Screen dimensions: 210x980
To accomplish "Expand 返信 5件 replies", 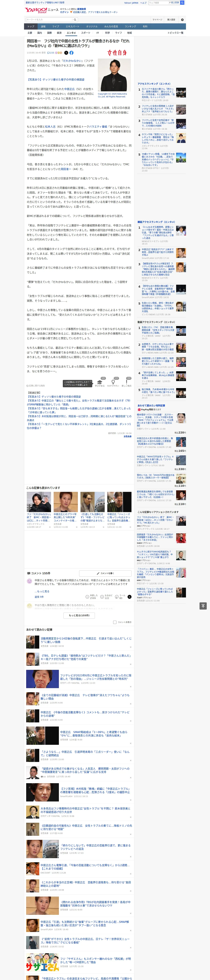I will tap(39, 597).
